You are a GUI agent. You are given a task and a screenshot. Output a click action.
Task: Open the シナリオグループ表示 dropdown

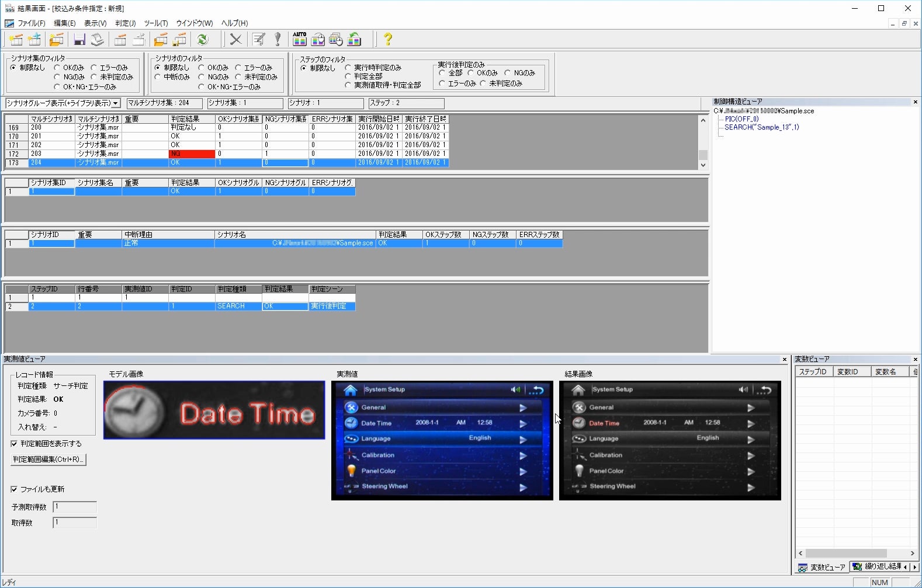(x=116, y=103)
